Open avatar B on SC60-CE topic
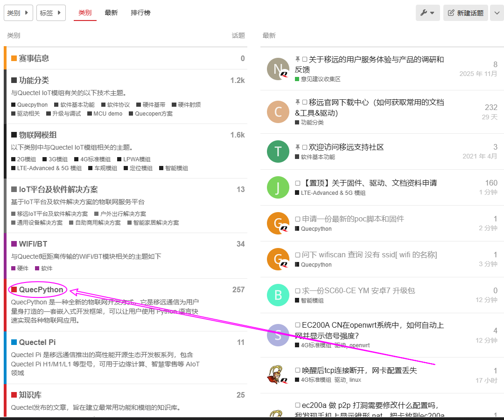The width and height of the screenshot is (504, 420). click(x=278, y=295)
